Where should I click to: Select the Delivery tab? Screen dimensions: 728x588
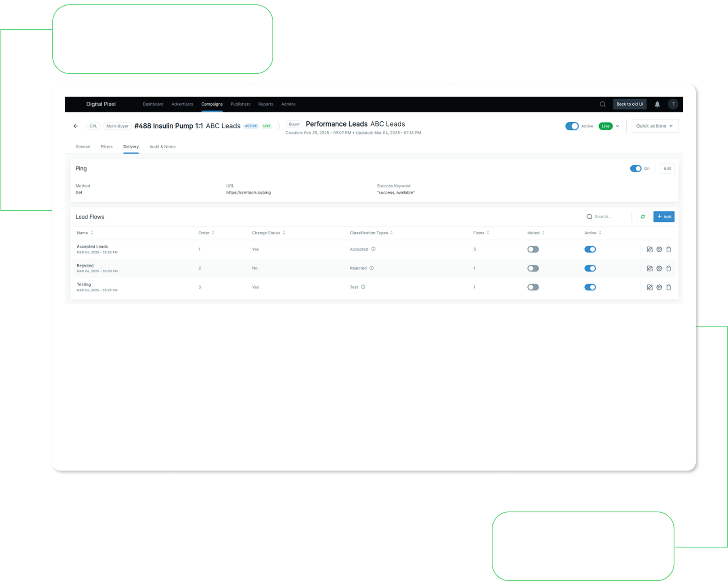tap(131, 147)
